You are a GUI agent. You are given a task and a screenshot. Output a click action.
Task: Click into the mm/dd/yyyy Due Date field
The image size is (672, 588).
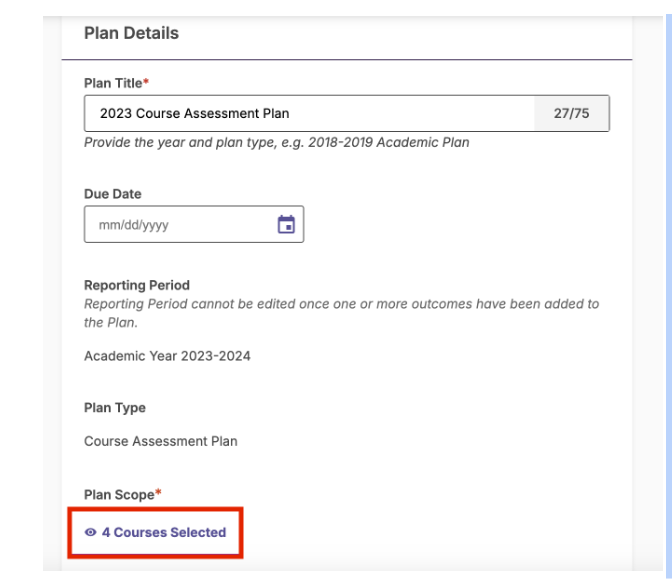coord(180,224)
